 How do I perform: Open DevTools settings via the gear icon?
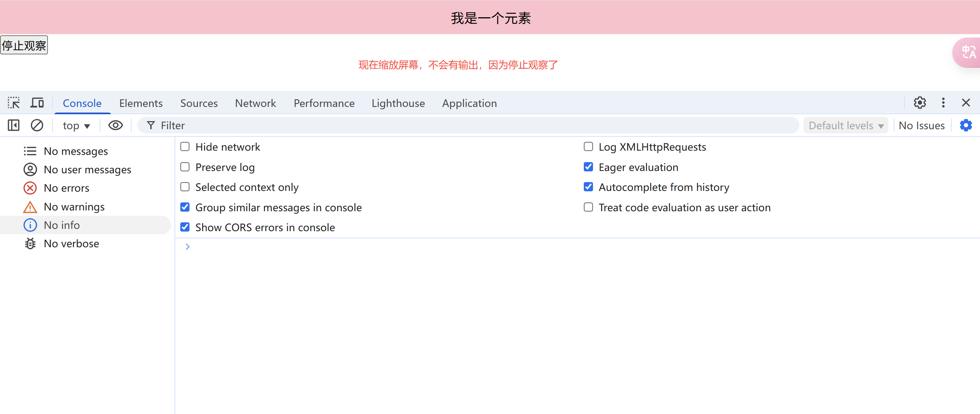tap(920, 103)
